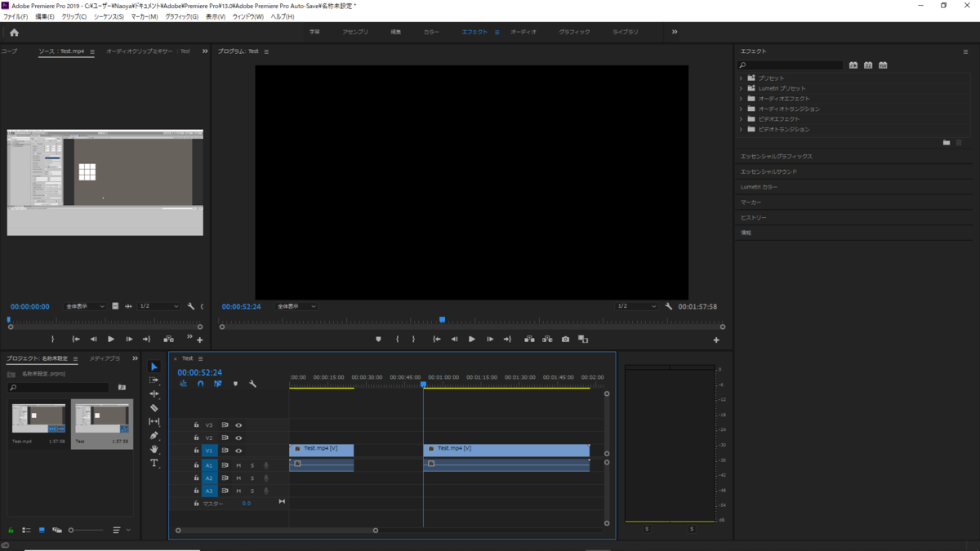Open Program monitor button editor plus

716,340
